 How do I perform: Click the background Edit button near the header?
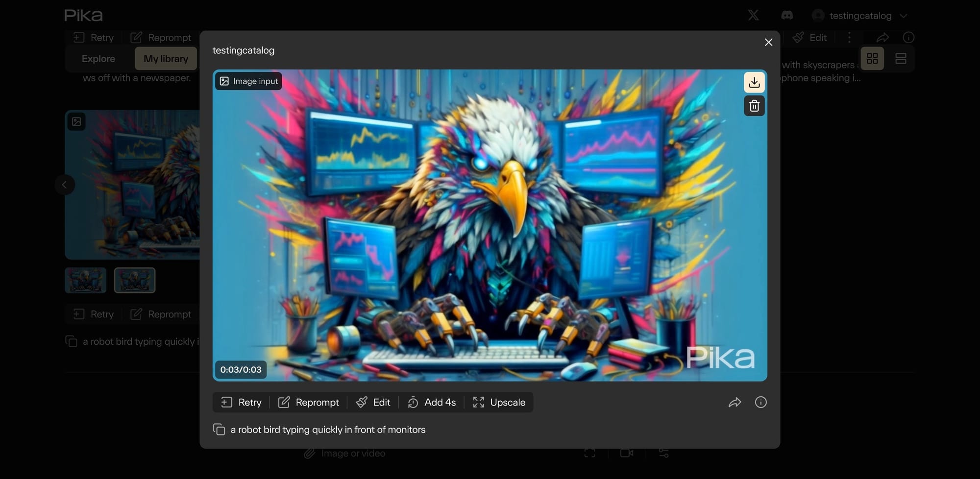pos(809,38)
